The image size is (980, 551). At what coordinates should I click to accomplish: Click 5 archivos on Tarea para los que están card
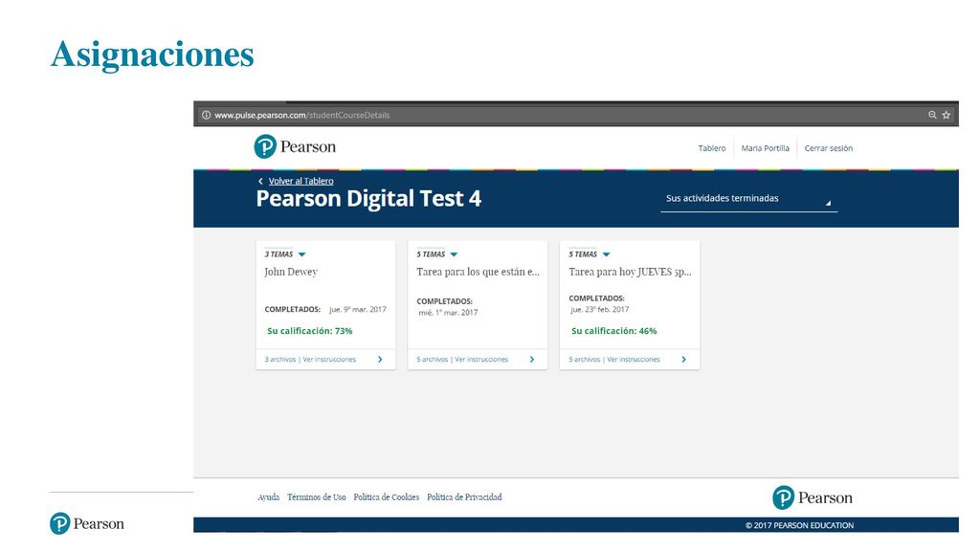[x=433, y=360]
